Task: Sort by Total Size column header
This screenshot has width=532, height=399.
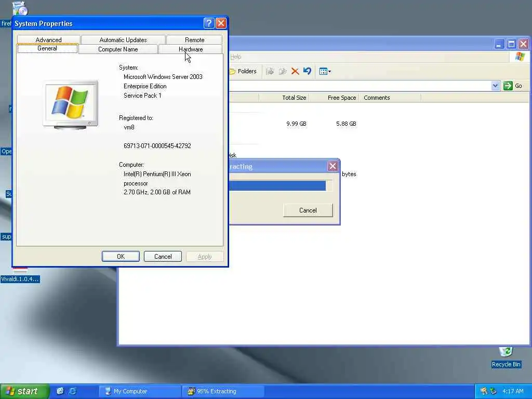Action: [284, 98]
